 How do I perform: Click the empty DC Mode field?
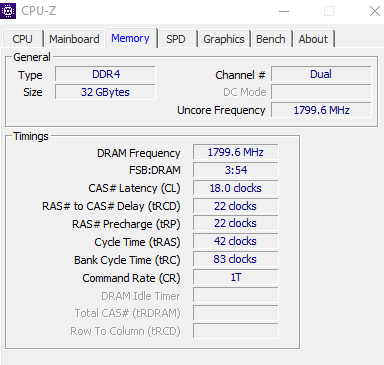(x=321, y=92)
